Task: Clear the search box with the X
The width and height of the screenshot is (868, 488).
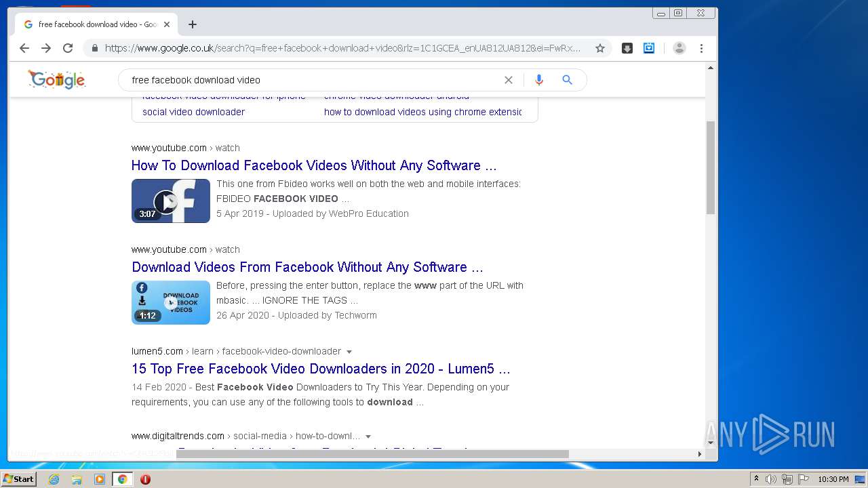Action: [509, 80]
